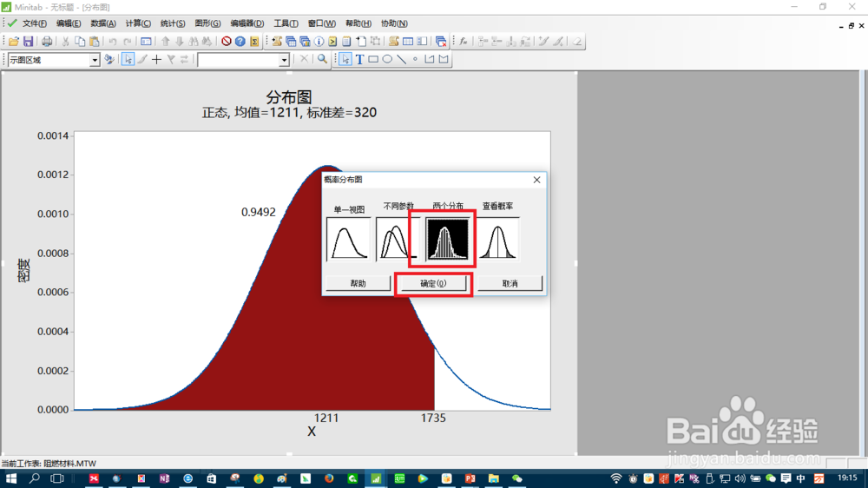
Task: Print using the printer toolbar icon
Action: click(47, 42)
